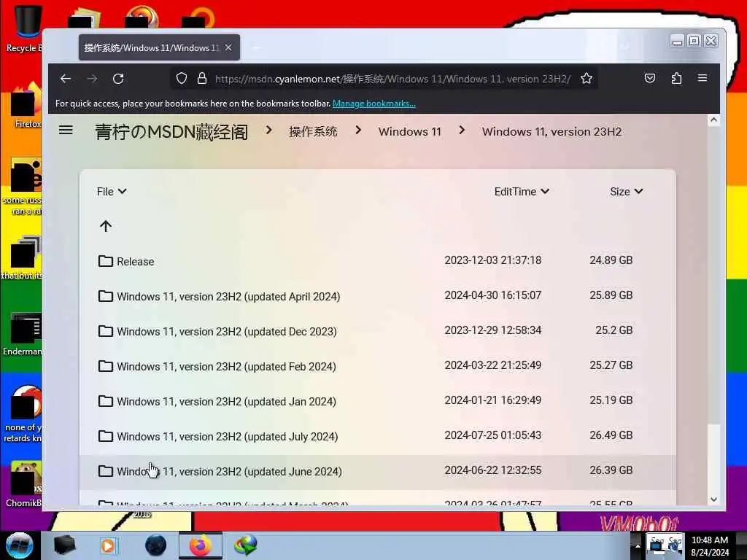Open the updated Jan 2024 folder
Image resolution: width=747 pixels, height=560 pixels.
(226, 402)
